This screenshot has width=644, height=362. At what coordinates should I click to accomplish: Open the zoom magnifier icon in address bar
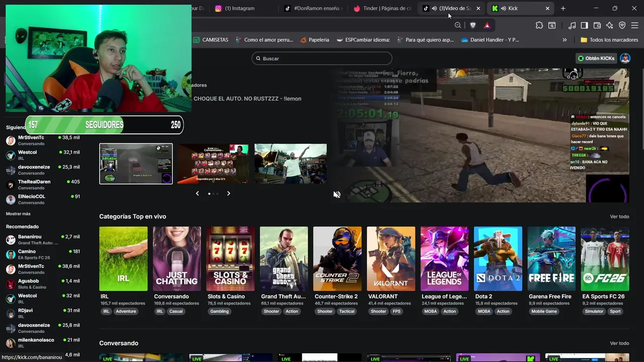point(457,25)
